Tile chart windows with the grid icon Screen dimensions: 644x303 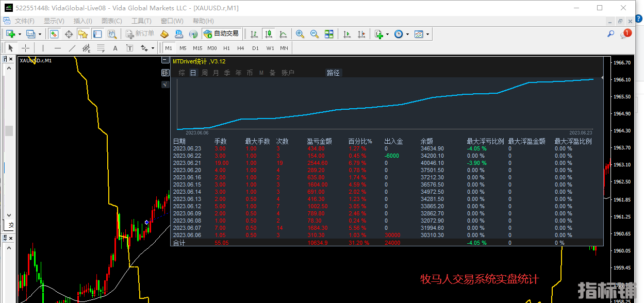pyautogui.click(x=329, y=34)
